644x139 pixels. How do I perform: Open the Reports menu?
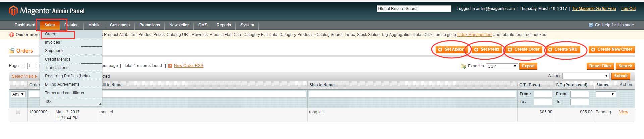tap(224, 25)
